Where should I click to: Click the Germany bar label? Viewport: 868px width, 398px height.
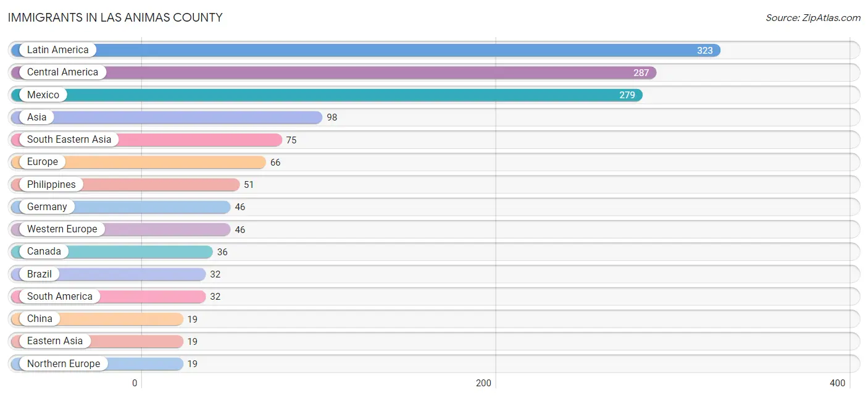coord(47,207)
